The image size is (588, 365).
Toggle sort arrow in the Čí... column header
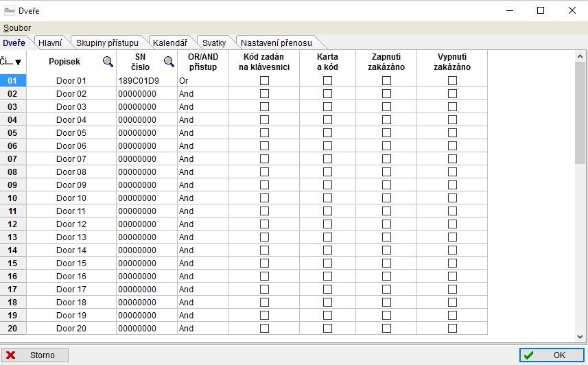[x=18, y=62]
